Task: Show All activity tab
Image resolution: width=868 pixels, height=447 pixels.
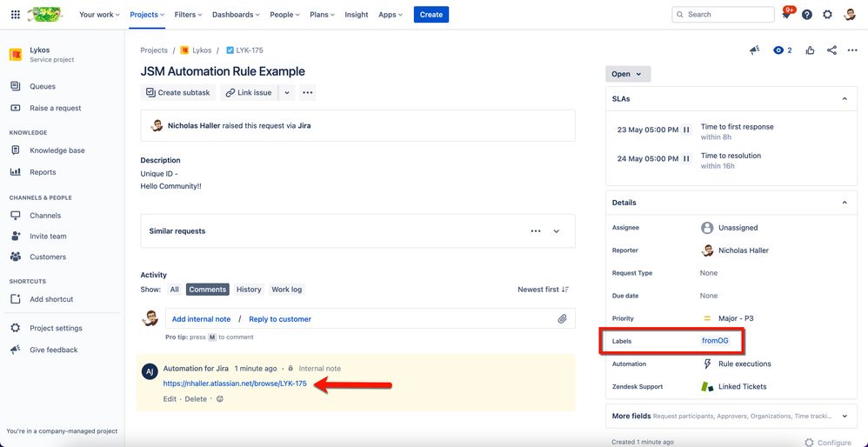Action: click(x=174, y=290)
